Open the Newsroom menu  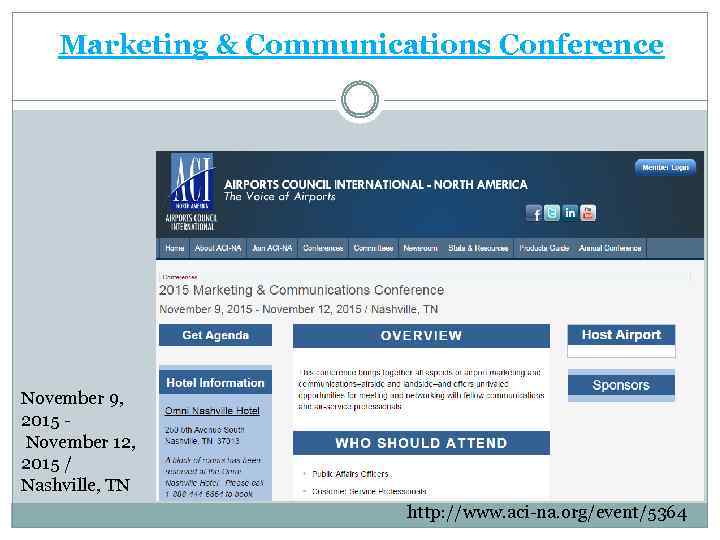tap(420, 248)
